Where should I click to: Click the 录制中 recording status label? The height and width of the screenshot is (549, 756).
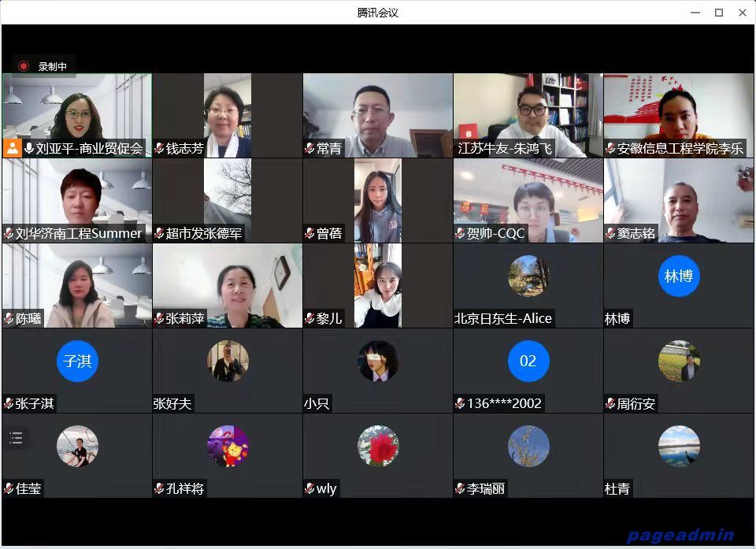(x=53, y=67)
